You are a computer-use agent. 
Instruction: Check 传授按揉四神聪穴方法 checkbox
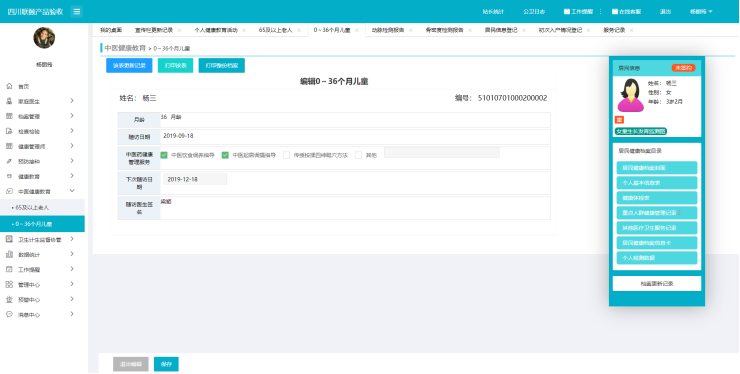click(x=286, y=155)
